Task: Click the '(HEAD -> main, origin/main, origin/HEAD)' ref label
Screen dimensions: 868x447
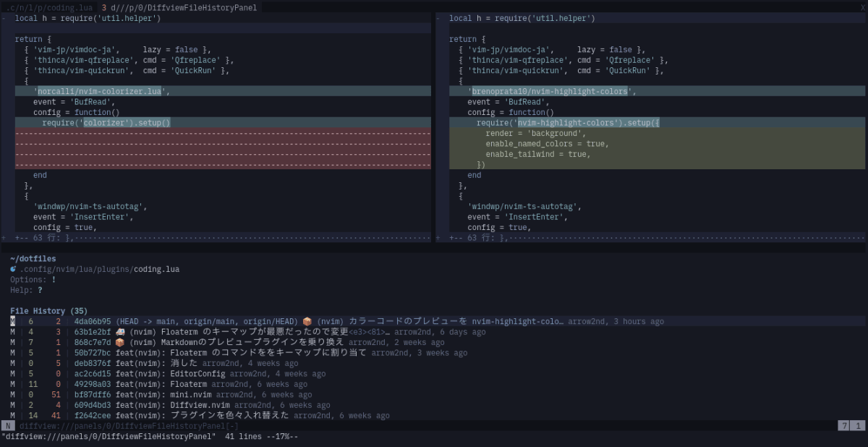Action: 207,321
